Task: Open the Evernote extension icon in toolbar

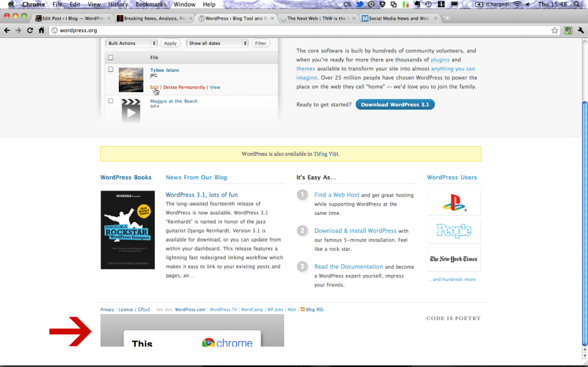Action: pyautogui.click(x=568, y=30)
